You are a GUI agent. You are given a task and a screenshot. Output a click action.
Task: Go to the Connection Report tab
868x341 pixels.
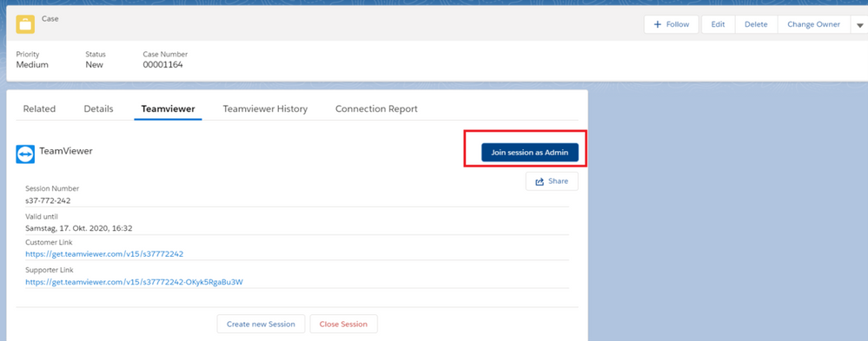tap(376, 108)
